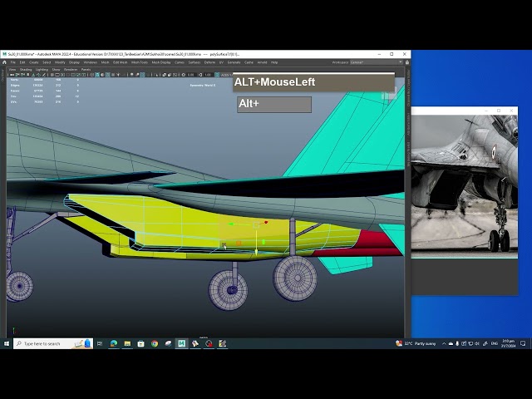The width and height of the screenshot is (532, 399).
Task: Open the Edit Mesh menu
Action: (120, 62)
